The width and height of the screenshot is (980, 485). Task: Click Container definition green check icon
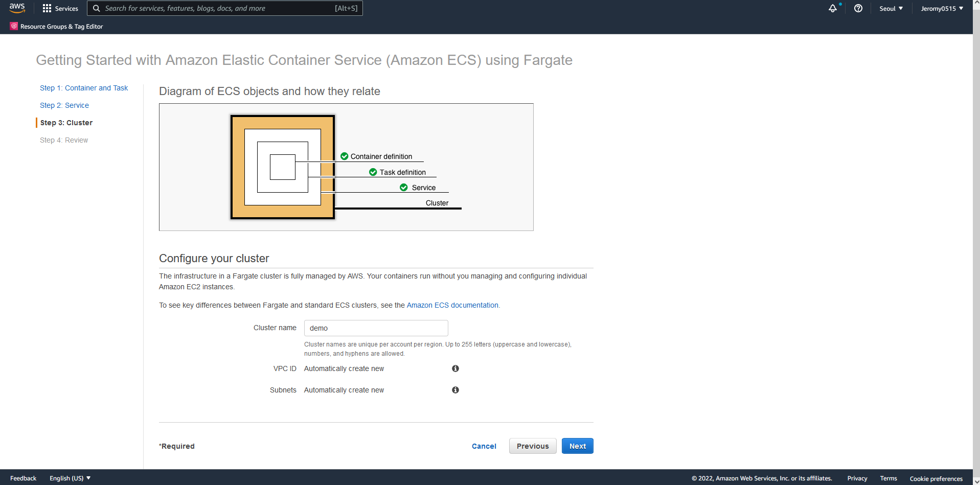345,156
